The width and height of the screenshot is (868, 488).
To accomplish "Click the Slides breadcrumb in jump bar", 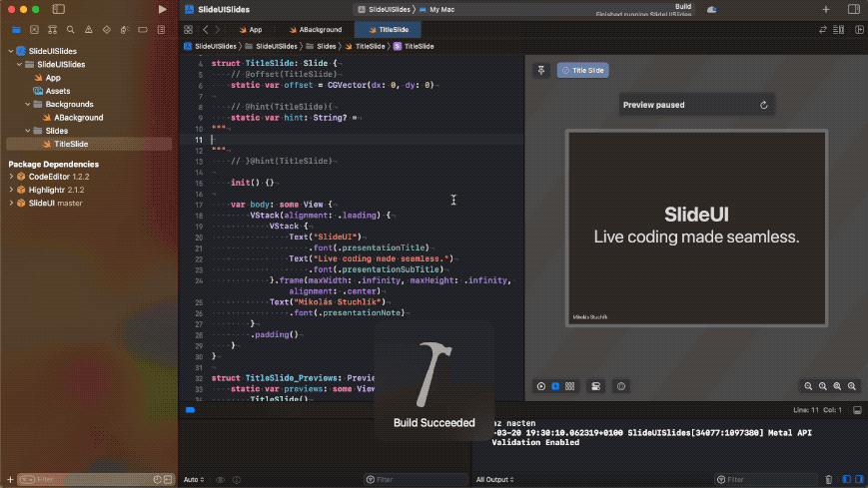I will 321,47.
